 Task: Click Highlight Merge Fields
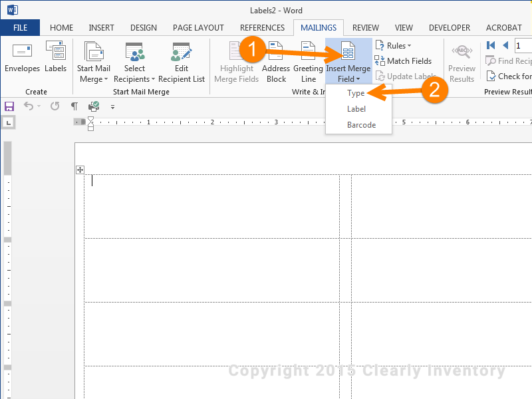point(237,61)
